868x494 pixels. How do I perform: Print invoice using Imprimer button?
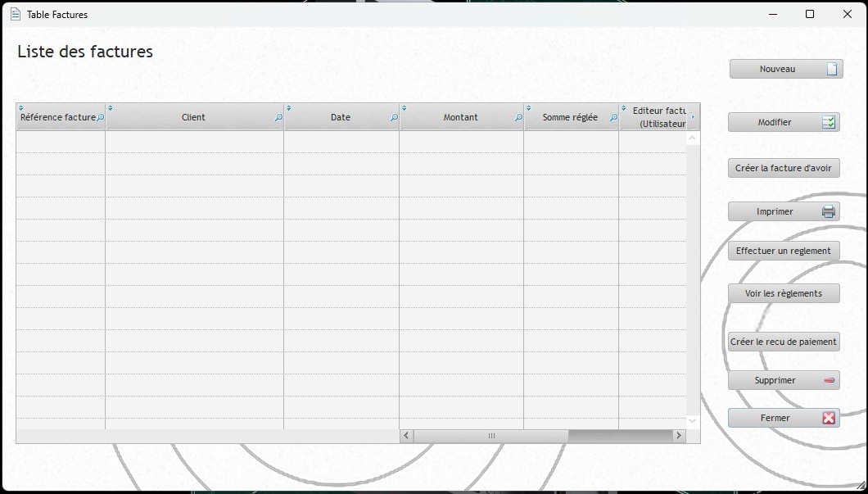pos(783,212)
